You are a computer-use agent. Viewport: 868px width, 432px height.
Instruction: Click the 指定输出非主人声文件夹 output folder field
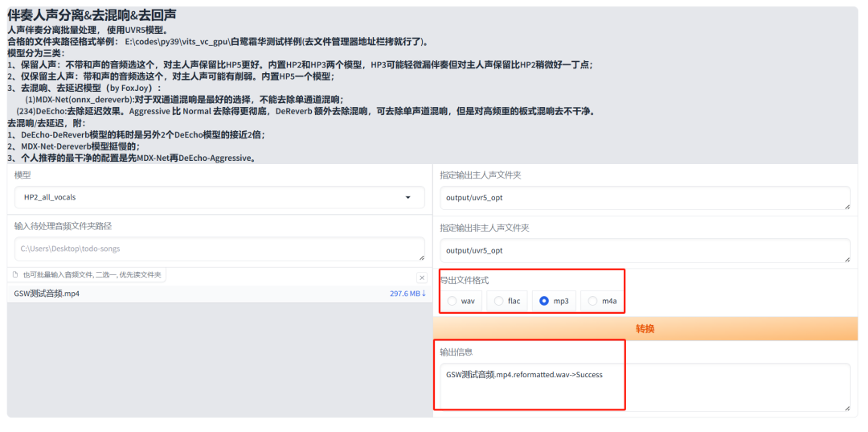pos(645,250)
